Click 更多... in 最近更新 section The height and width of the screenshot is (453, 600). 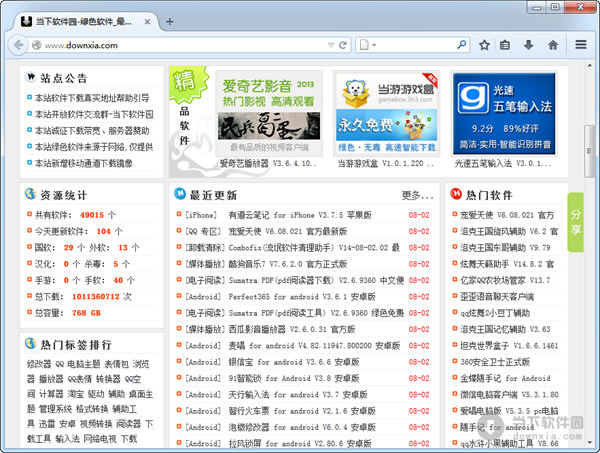[417, 196]
